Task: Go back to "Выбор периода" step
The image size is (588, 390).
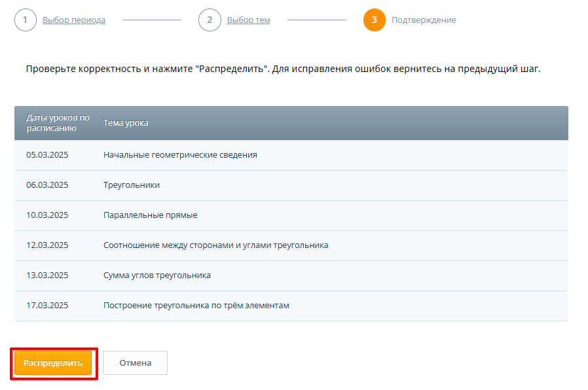Action: coord(73,20)
